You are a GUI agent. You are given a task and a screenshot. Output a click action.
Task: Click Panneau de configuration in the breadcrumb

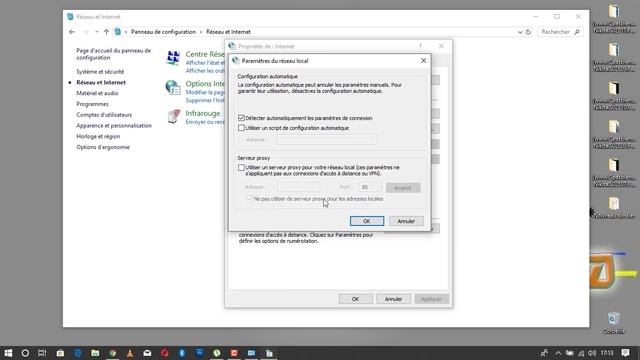[x=163, y=32]
